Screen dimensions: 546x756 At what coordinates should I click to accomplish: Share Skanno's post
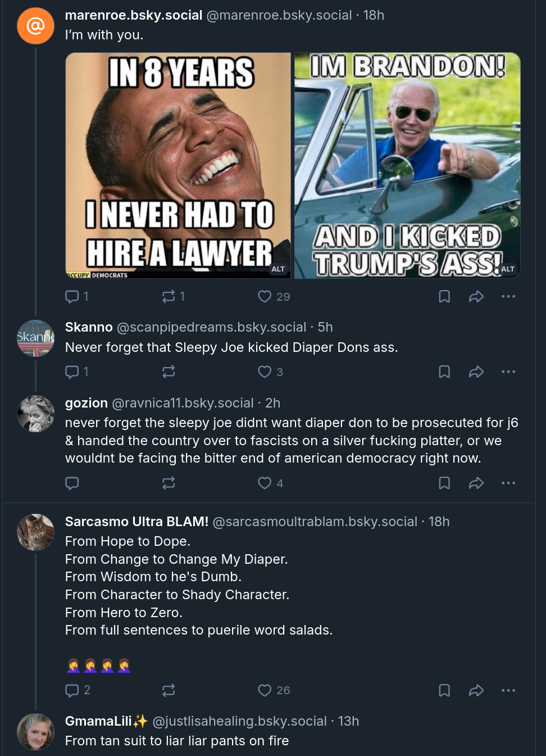coord(476,372)
